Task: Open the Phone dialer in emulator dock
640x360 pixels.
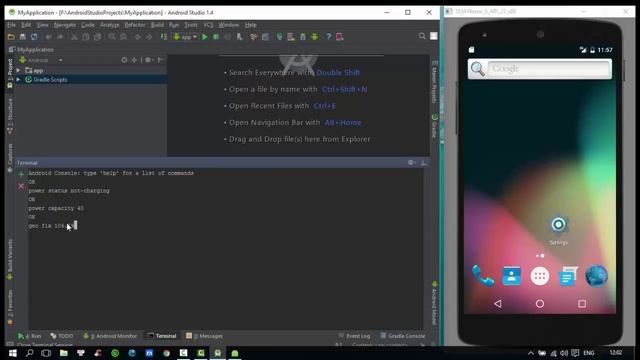Action: pos(483,276)
